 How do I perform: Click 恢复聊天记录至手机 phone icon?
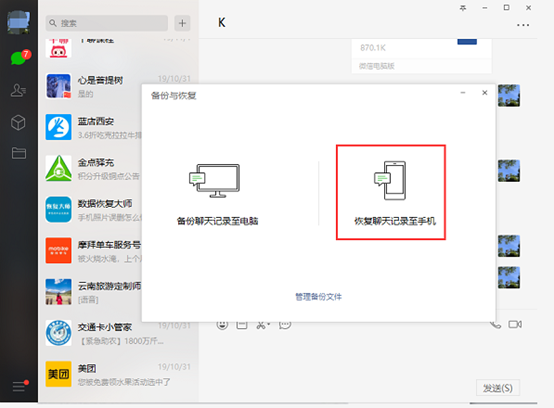(x=390, y=180)
